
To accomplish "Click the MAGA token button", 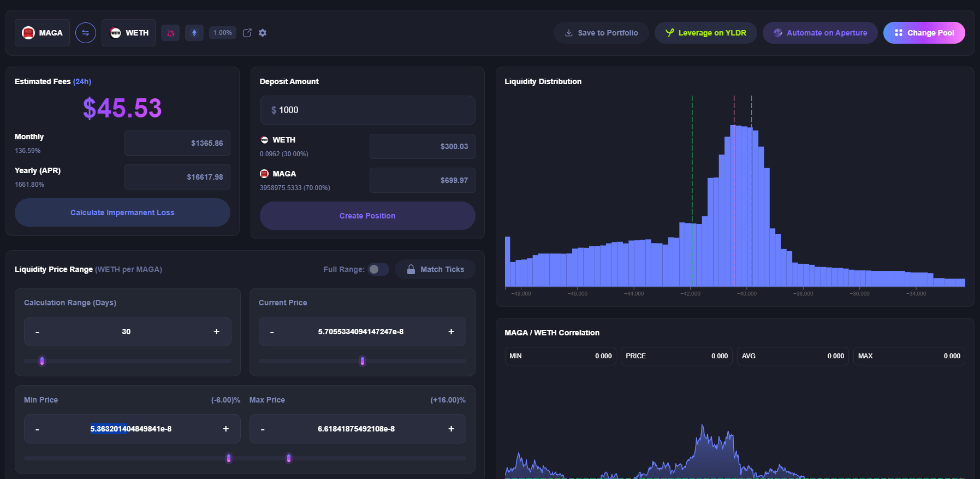I will tap(43, 33).
